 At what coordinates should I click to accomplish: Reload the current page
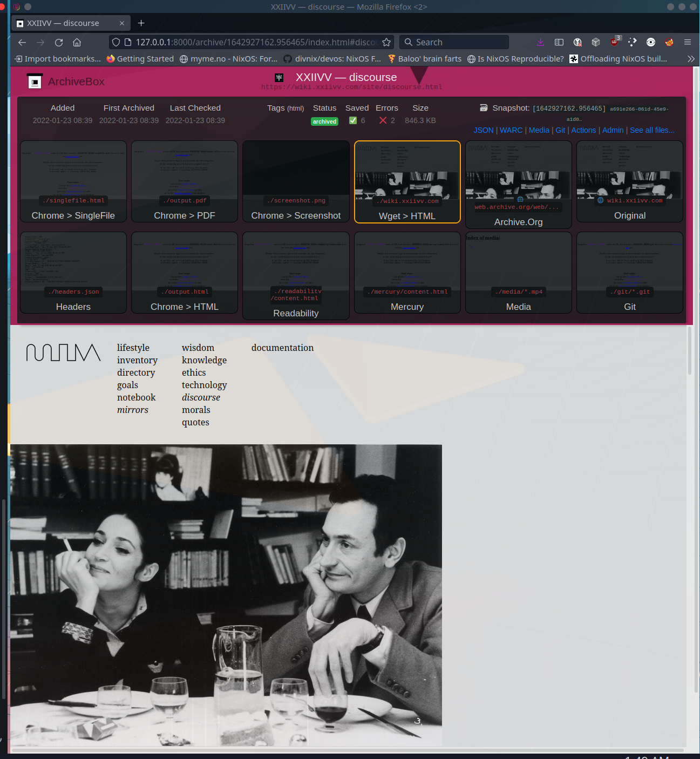pyautogui.click(x=59, y=42)
